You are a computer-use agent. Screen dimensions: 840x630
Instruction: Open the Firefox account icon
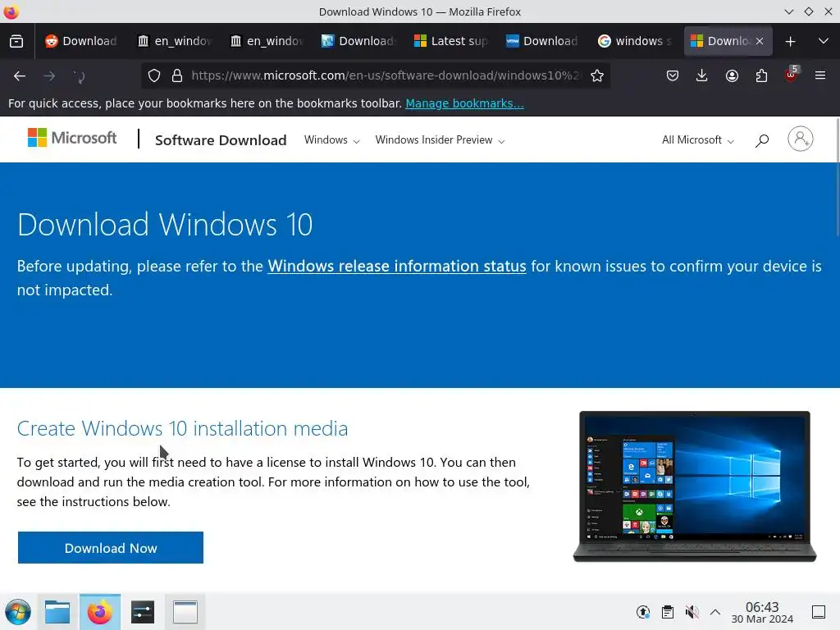point(732,76)
